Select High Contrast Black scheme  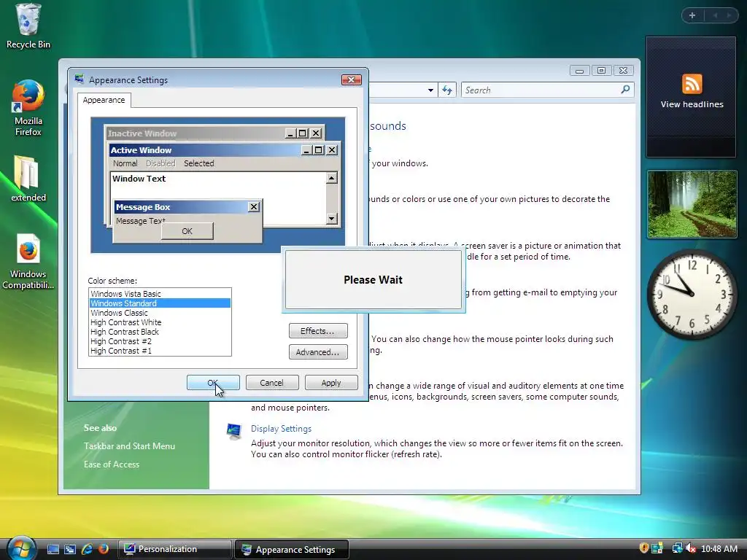tap(160, 332)
